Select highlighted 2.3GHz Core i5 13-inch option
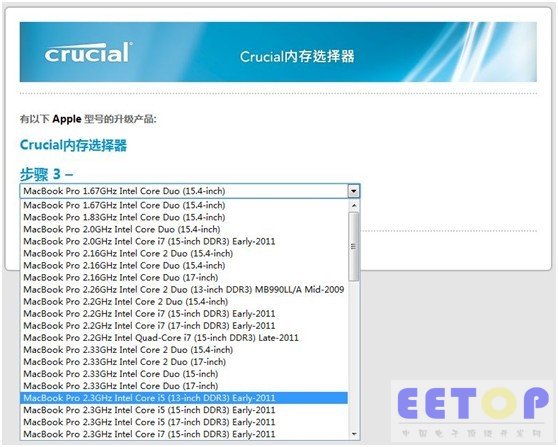 pyautogui.click(x=184, y=398)
